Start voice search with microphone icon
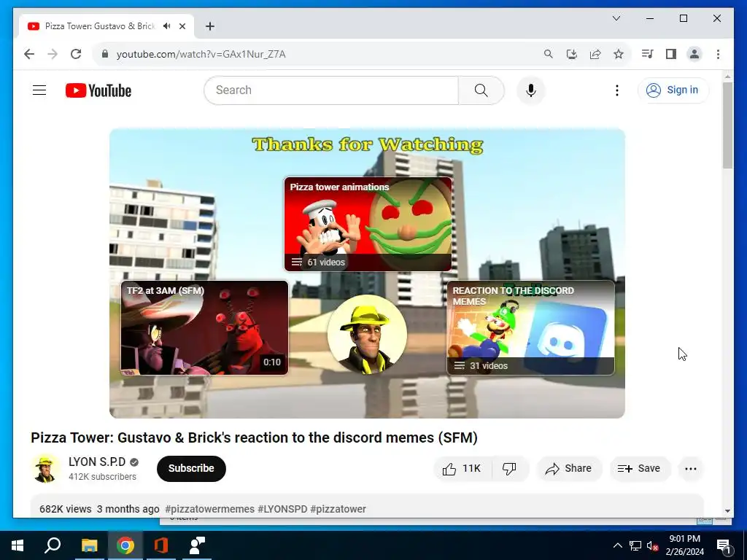This screenshot has width=747, height=560. tap(531, 90)
